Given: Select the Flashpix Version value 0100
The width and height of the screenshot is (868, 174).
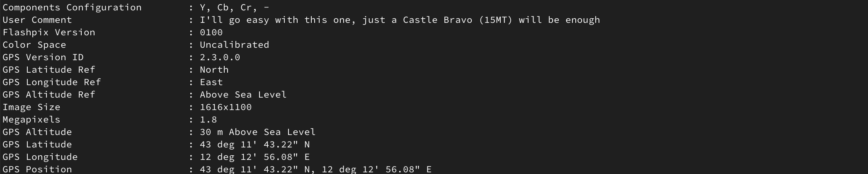Looking at the screenshot, I should click(x=211, y=32).
